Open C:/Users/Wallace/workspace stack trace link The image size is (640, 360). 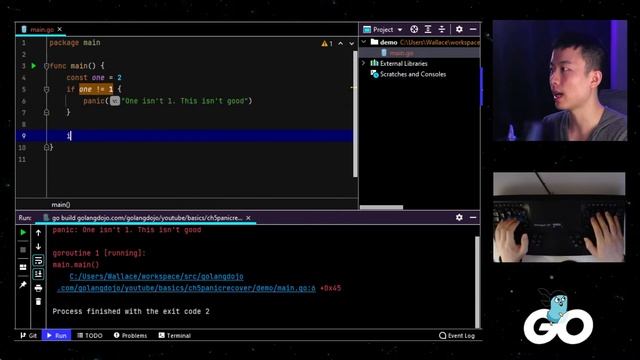tap(156, 276)
